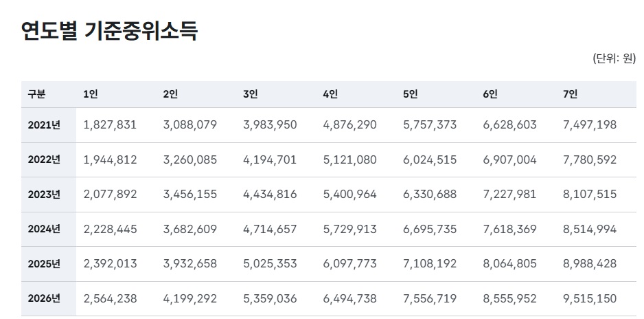Select the 구분 column header
The width and height of the screenshot is (644, 319).
pos(36,94)
